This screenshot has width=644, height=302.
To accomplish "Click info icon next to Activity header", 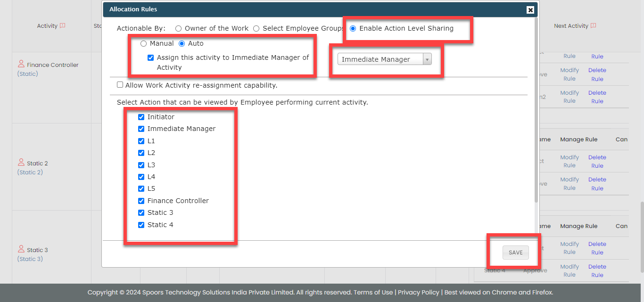I will click(x=63, y=26).
